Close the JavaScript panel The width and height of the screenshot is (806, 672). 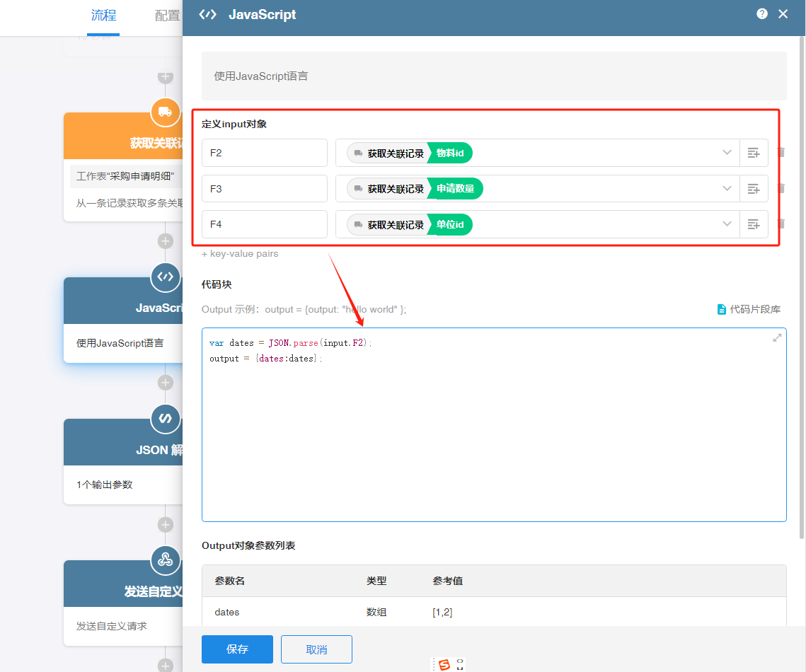[x=783, y=14]
